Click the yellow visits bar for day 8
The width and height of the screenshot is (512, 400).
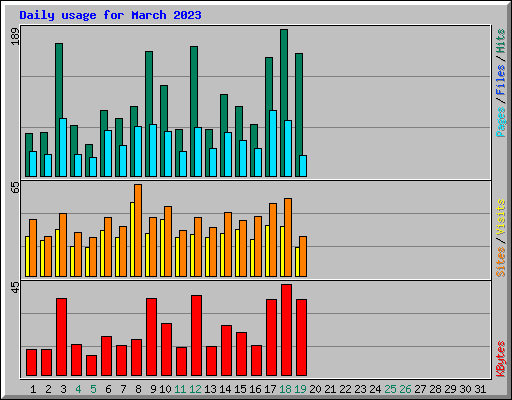pos(132,239)
